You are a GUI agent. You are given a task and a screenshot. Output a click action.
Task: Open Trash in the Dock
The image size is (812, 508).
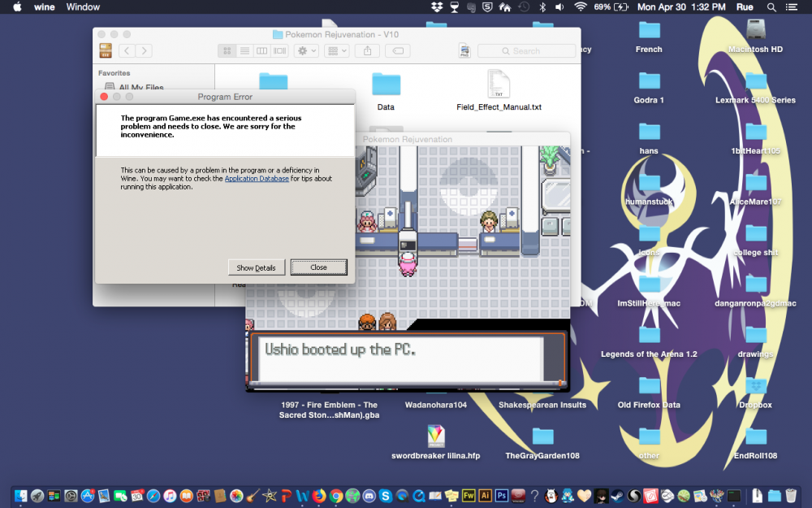pyautogui.click(x=790, y=496)
